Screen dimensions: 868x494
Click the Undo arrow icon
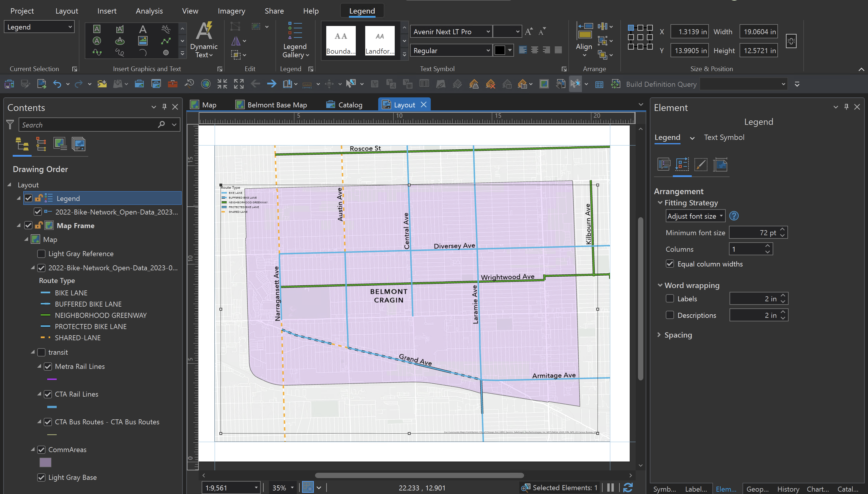point(57,84)
